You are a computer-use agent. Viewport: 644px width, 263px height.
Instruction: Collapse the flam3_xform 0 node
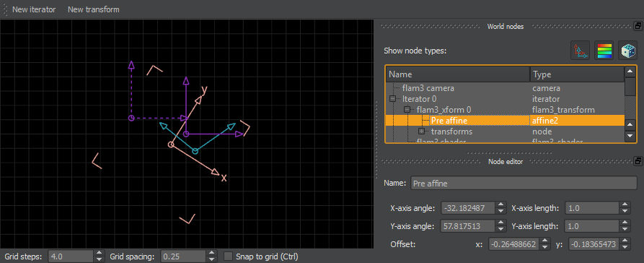tap(407, 110)
